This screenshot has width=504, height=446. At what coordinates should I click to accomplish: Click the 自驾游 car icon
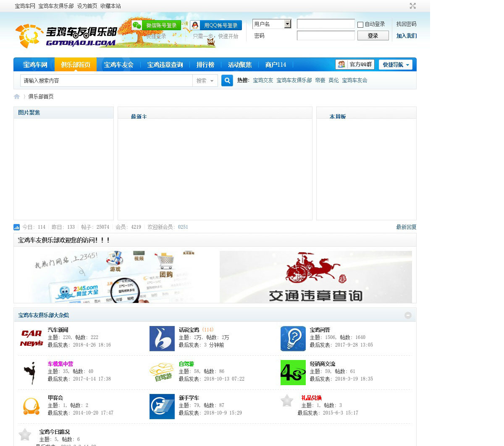click(x=162, y=372)
